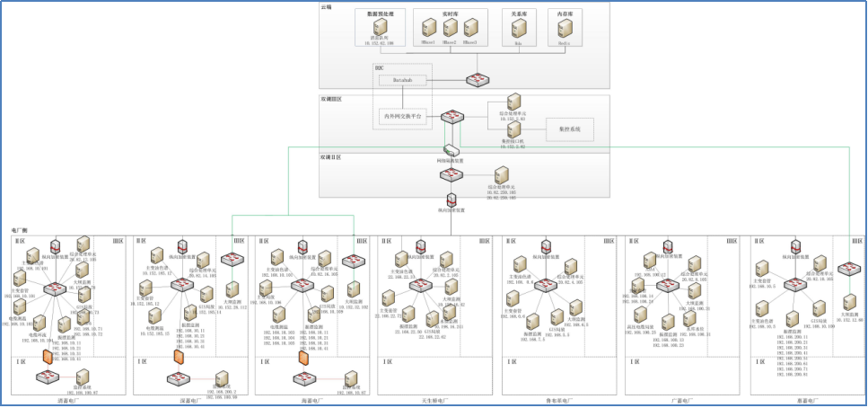Select 鲁布革电厂 central switch
Viewport: 868px width, 408px height.
pyautogui.click(x=545, y=286)
